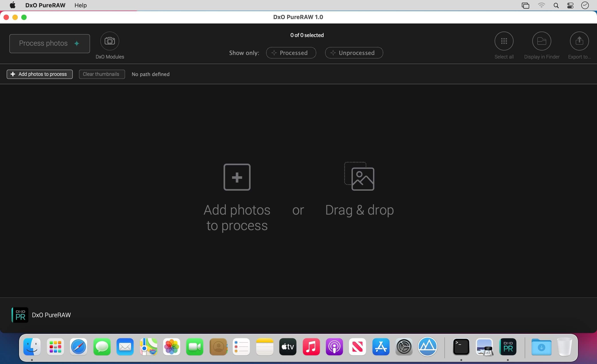This screenshot has width=597, height=364.
Task: Click the DxO PureRAW logo in footer
Action: tap(20, 315)
